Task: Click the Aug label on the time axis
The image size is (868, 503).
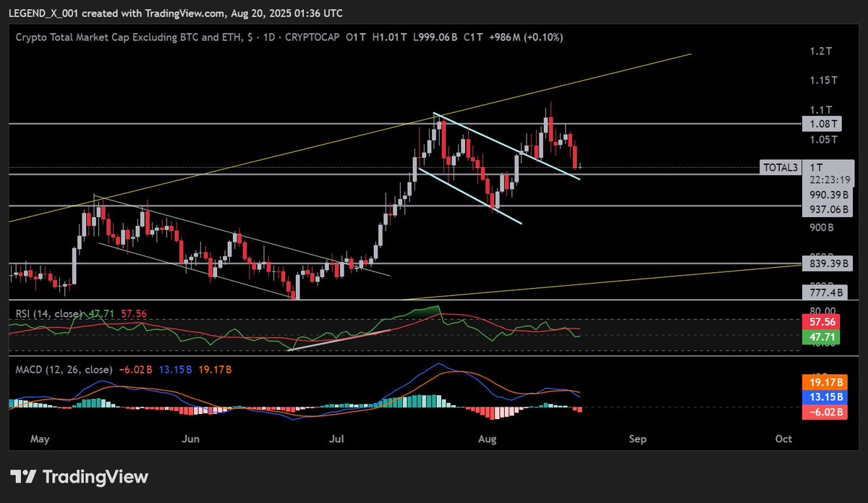Action: click(x=486, y=439)
